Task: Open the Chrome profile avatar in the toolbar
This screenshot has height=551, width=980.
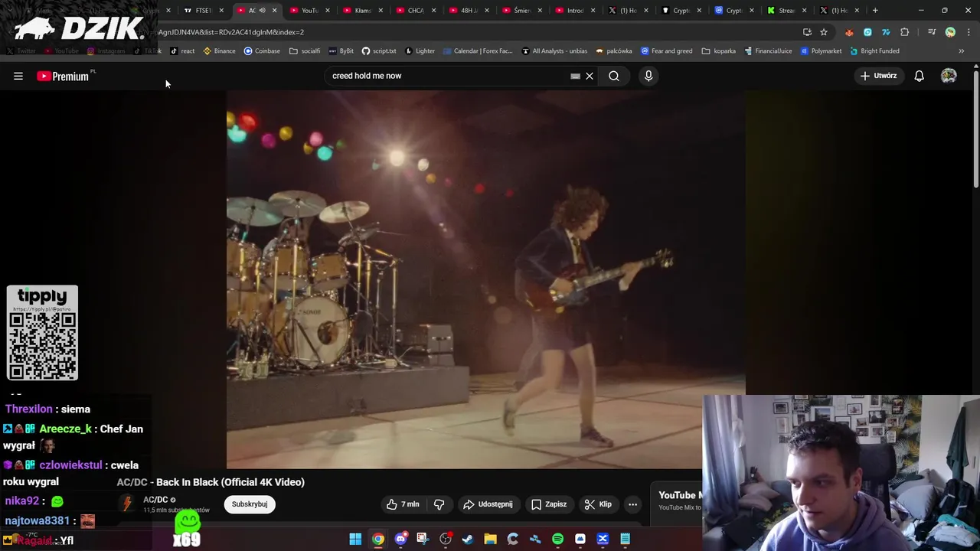Action: pos(950,32)
